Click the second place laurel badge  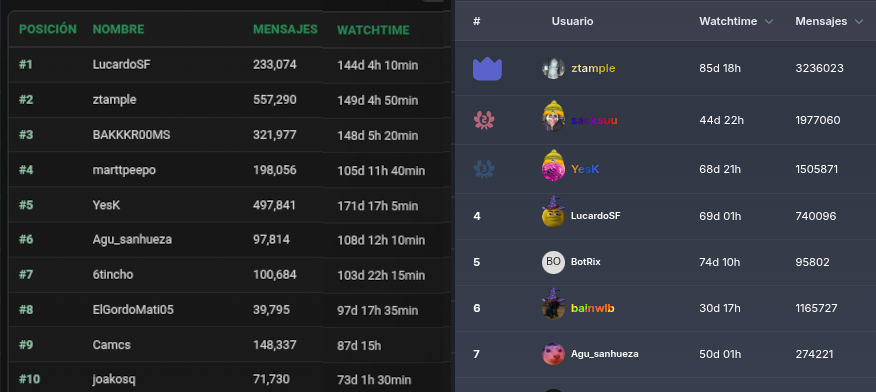[x=484, y=120]
